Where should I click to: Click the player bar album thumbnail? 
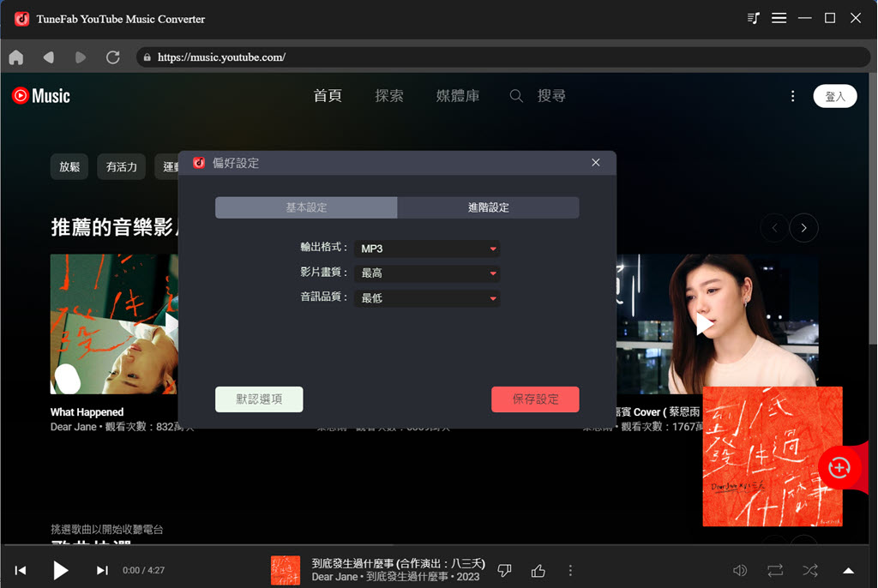tap(286, 570)
